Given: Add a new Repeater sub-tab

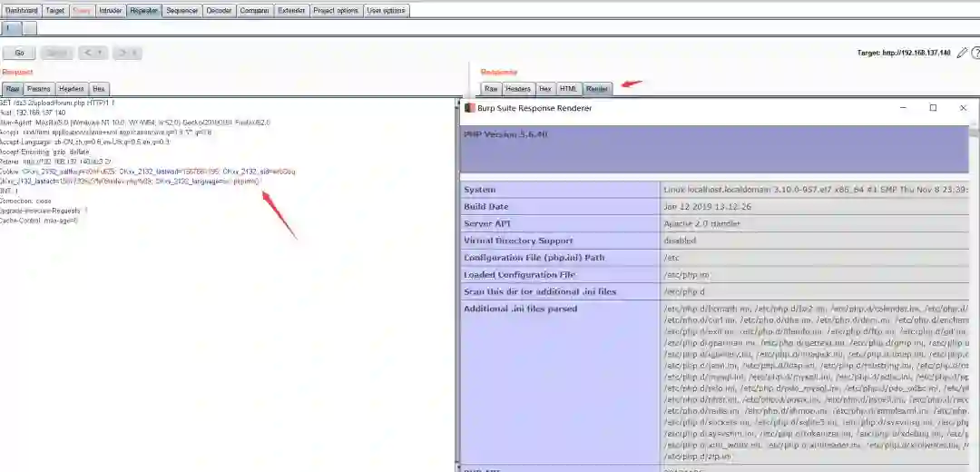Looking at the screenshot, I should coord(29,28).
